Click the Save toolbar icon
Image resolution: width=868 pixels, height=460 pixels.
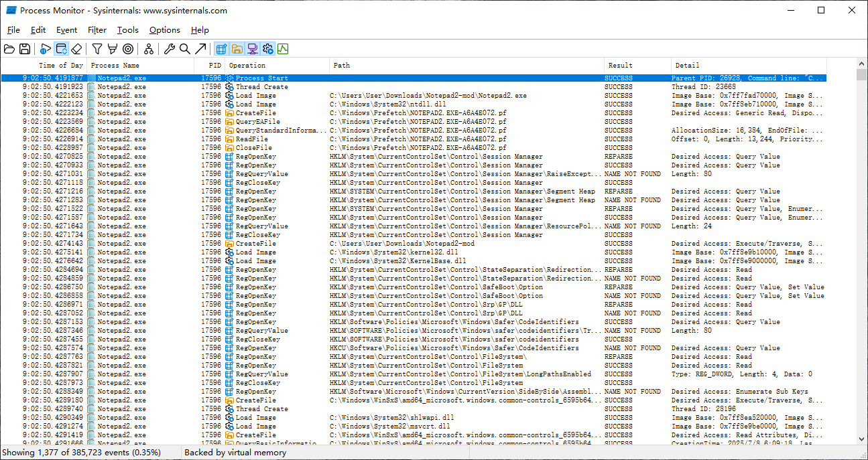tap(25, 49)
